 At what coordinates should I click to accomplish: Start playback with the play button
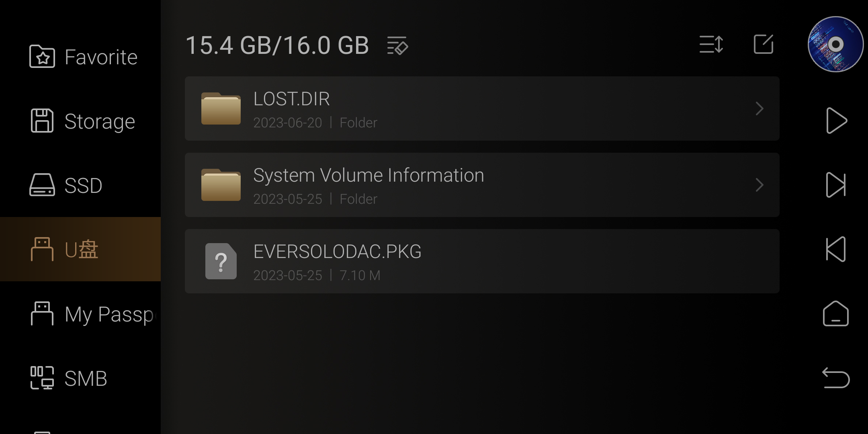coord(836,121)
